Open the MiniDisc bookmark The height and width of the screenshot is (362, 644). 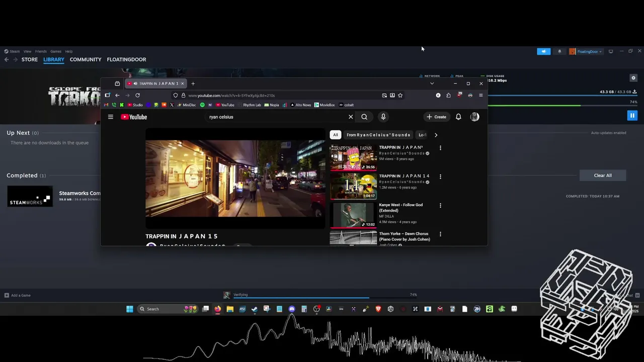(187, 105)
